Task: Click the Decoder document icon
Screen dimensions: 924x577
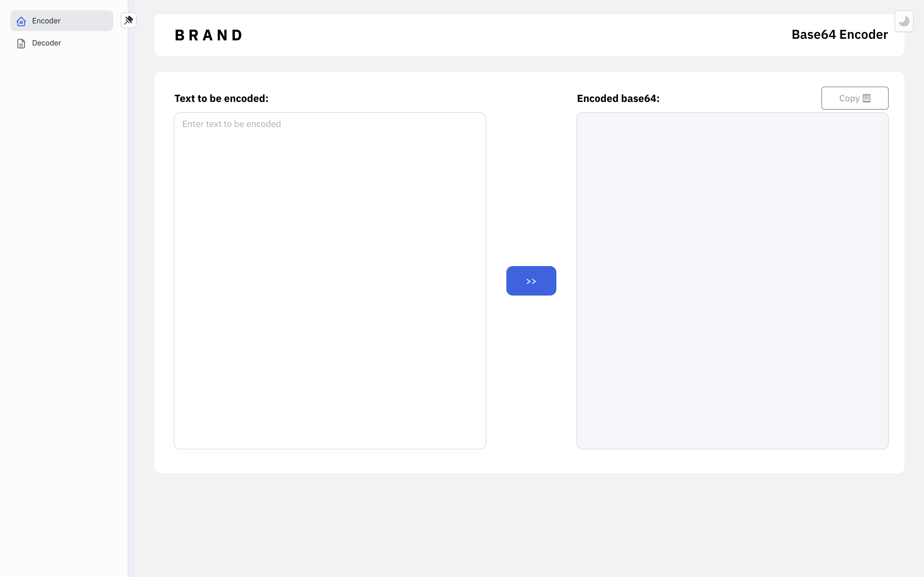Action: point(21,44)
